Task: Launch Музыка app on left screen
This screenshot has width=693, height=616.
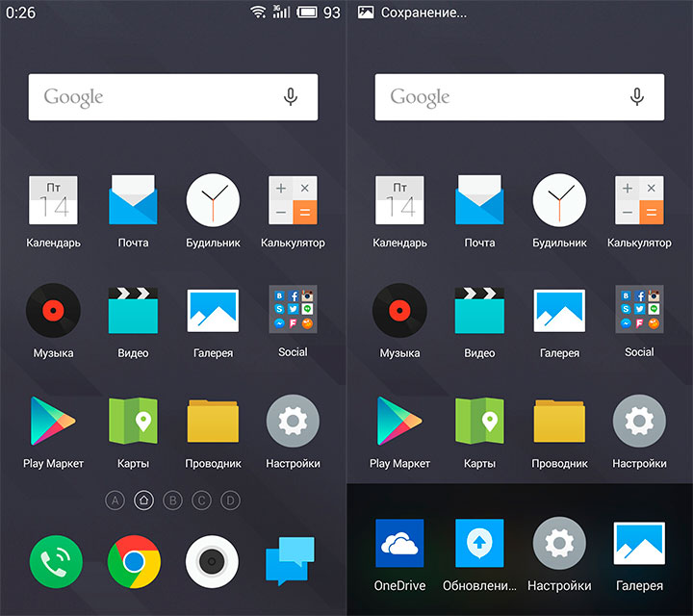Action: (53, 310)
